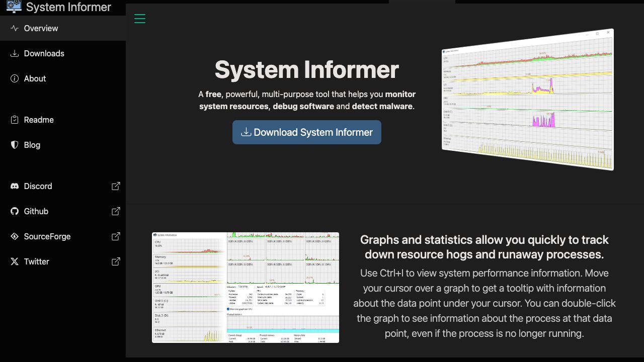This screenshot has width=644, height=362.
Task: Click the Twitter X logo icon
Action: click(x=15, y=261)
